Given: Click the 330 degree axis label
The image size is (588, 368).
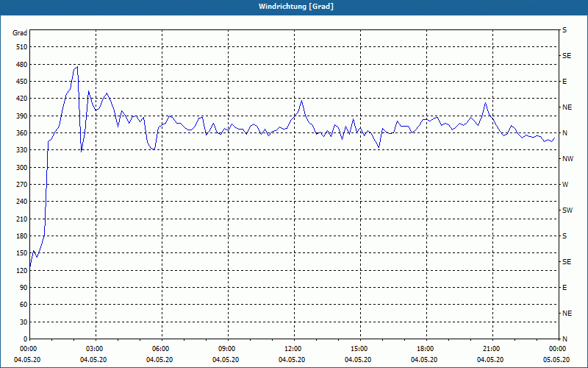Looking at the screenshot, I should 22,150.
